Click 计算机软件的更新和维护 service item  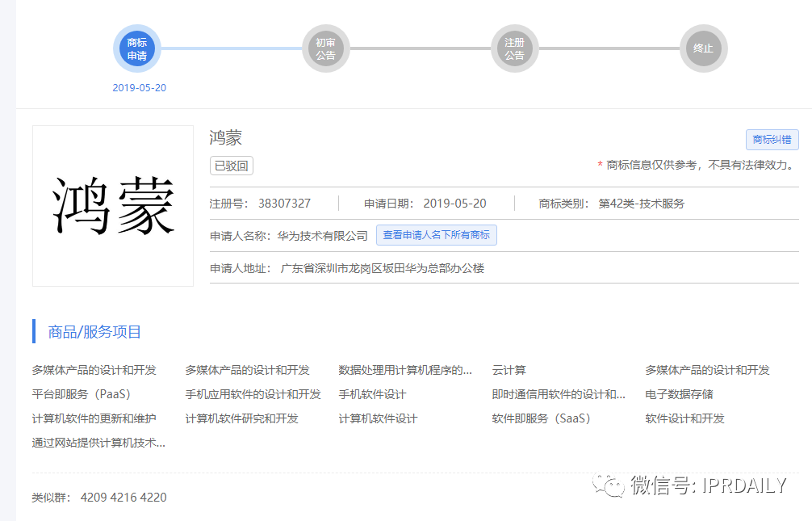pos(94,418)
